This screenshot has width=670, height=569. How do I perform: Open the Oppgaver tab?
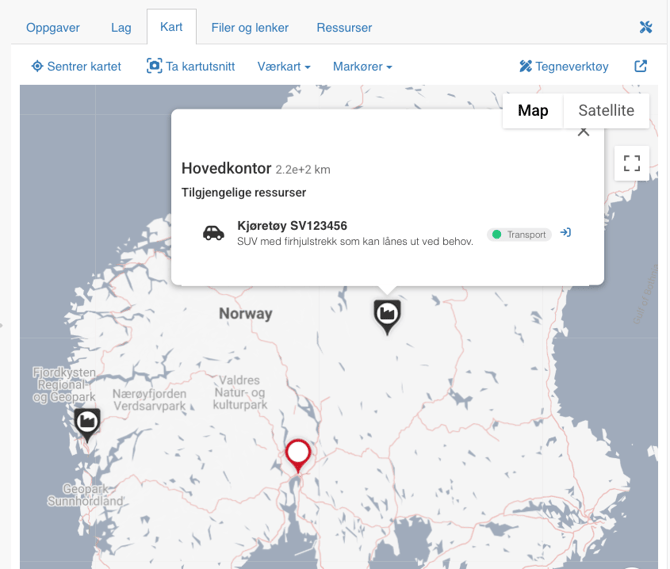point(53,28)
